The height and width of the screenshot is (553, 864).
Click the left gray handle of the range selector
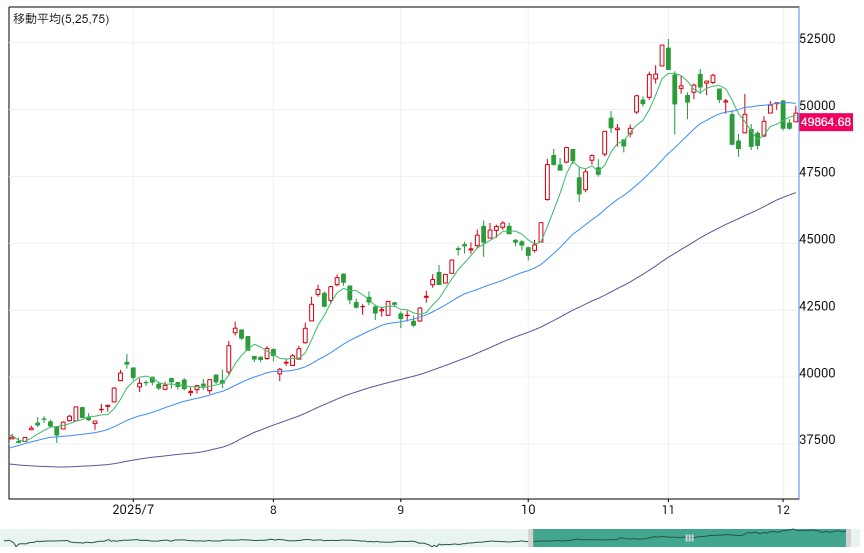tap(531, 538)
